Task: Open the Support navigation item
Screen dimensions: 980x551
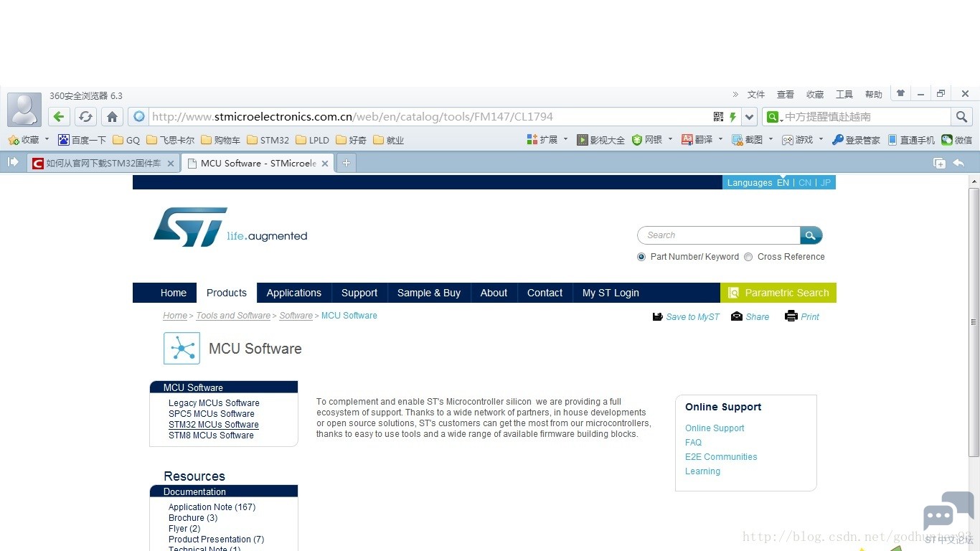Action: 359,293
